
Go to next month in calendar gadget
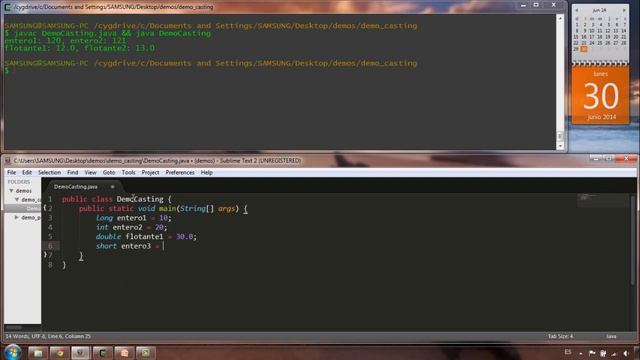pyautogui.click(x=624, y=10)
